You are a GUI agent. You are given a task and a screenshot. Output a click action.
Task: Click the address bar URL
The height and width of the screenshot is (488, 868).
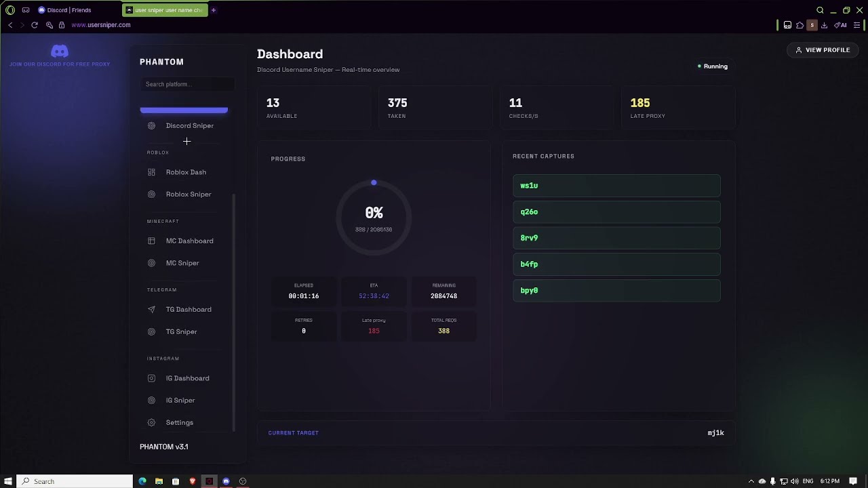coord(101,25)
